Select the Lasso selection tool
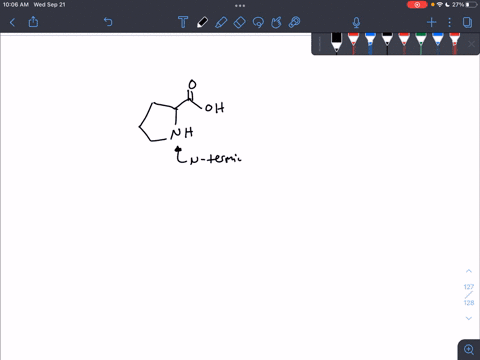This screenshot has width=480, height=360. pos(258,22)
